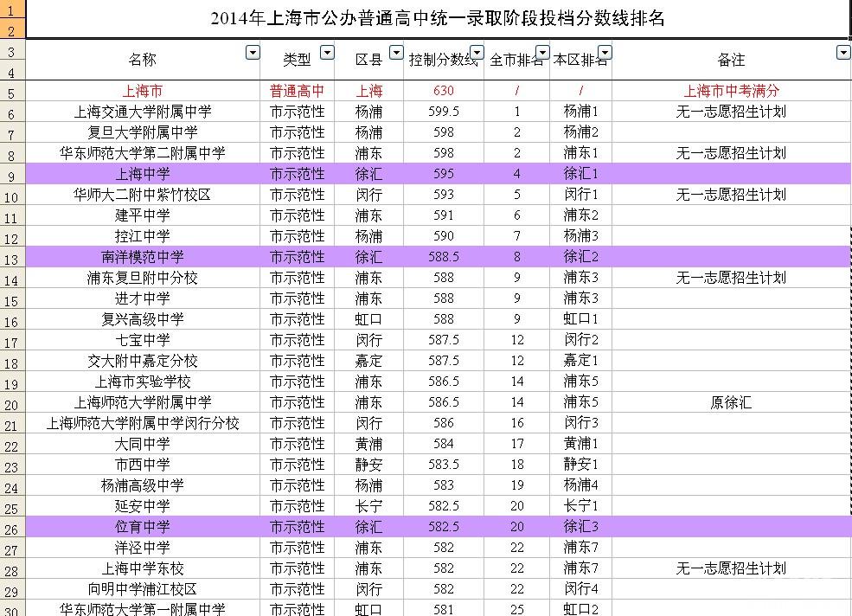Select the highlighted cell 南洋模范中学
Viewport: 852px width, 616px height.
143,257
